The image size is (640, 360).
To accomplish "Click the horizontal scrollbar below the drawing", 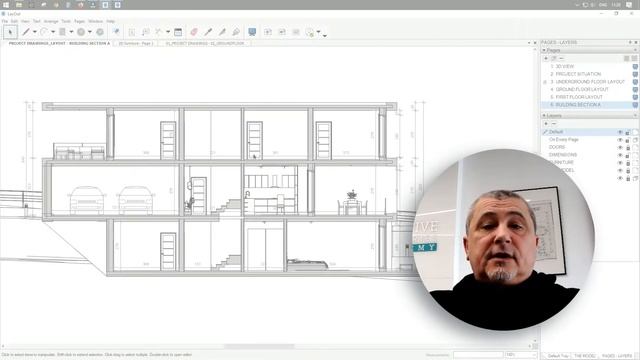I will click(259, 347).
